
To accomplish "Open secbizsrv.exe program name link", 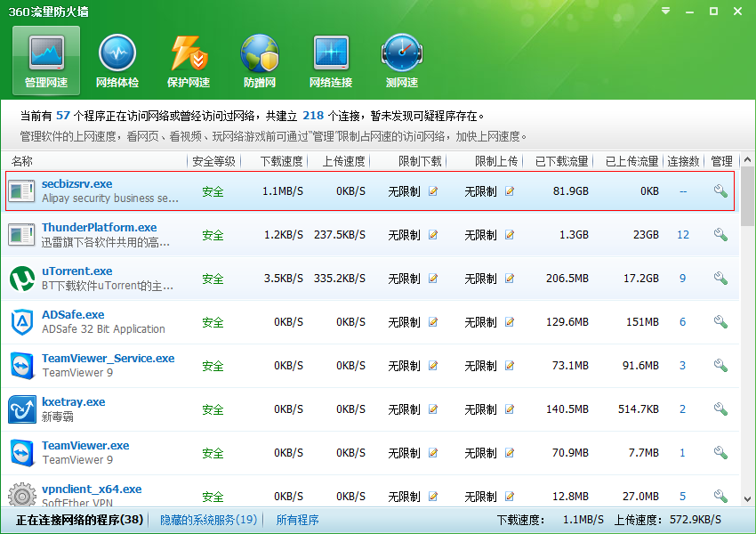I will pyautogui.click(x=77, y=184).
